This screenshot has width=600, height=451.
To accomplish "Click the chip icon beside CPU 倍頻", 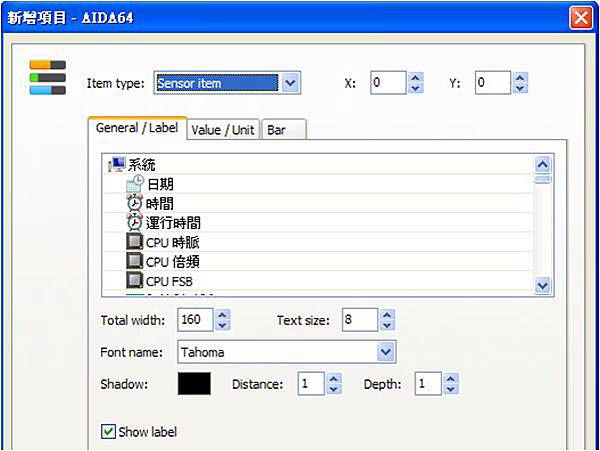I will (135, 261).
